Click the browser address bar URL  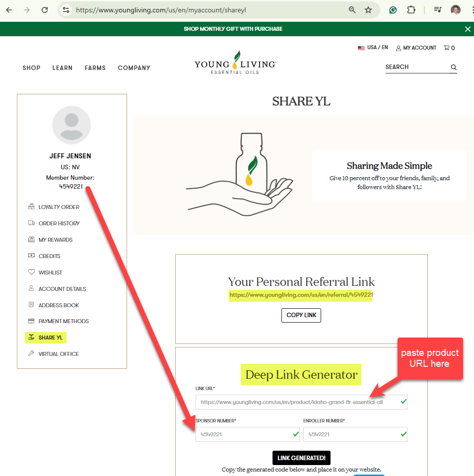coord(161,10)
